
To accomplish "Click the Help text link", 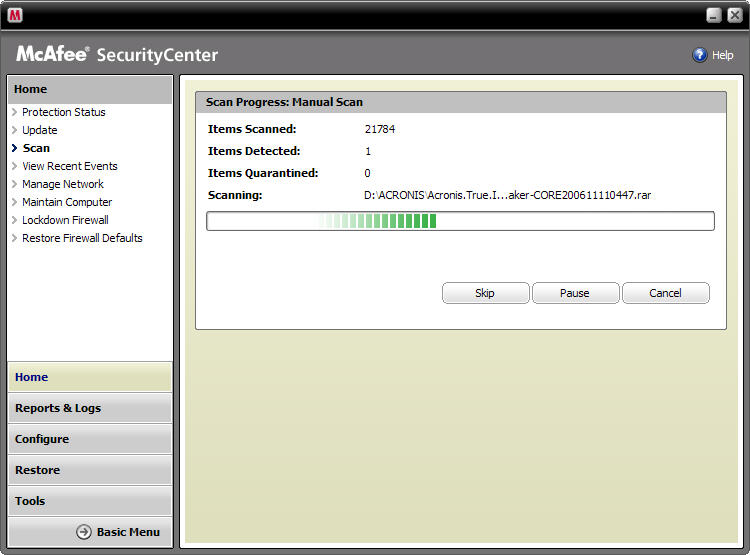I will (x=722, y=56).
